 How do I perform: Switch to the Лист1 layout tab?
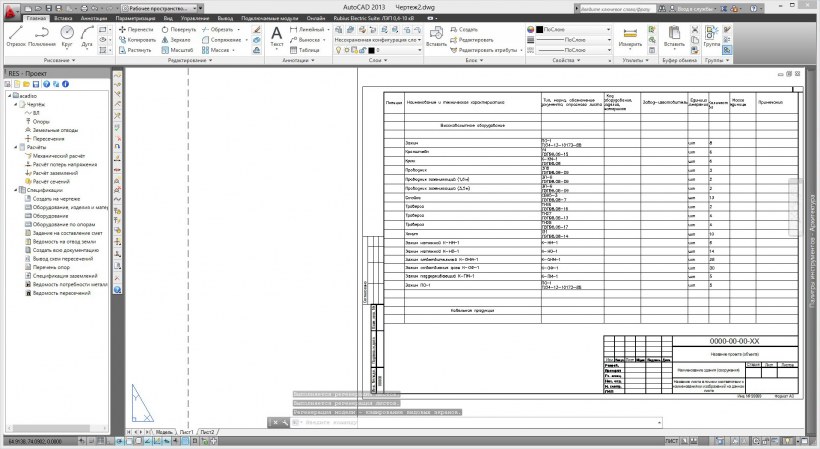pyautogui.click(x=185, y=431)
